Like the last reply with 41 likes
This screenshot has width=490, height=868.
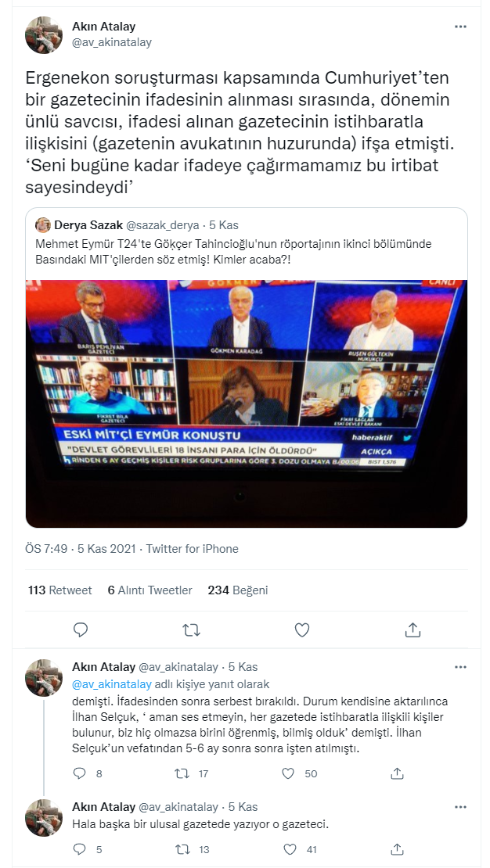coord(288,848)
